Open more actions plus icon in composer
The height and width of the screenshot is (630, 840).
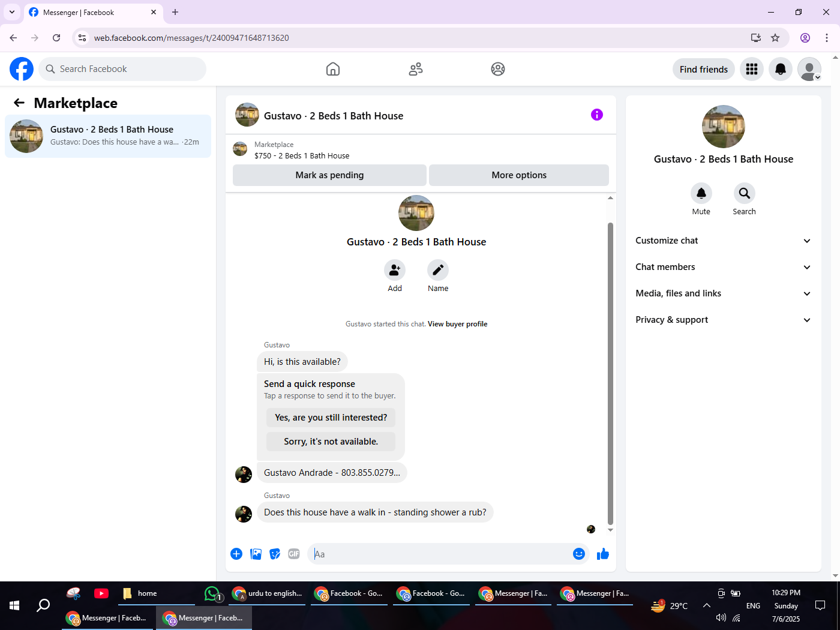pos(236,554)
